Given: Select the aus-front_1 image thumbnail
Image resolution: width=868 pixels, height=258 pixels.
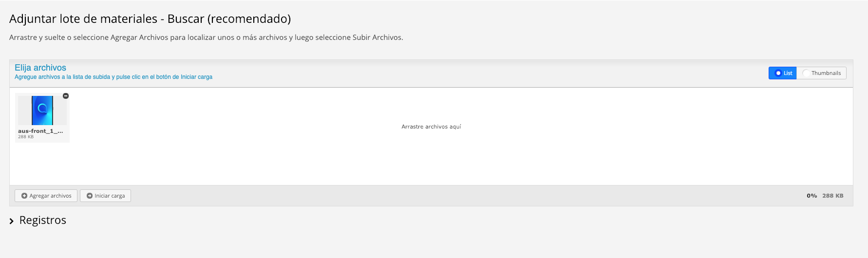Looking at the screenshot, I should (42, 111).
